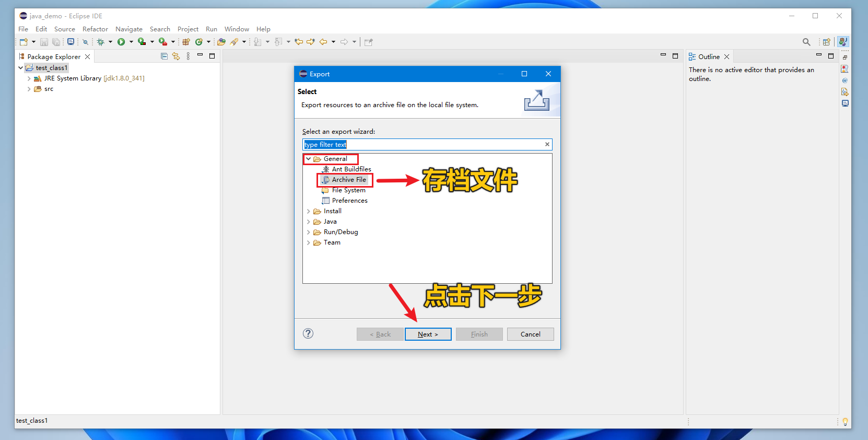868x440 pixels.
Task: Expand the src folder node
Action: pyautogui.click(x=29, y=89)
